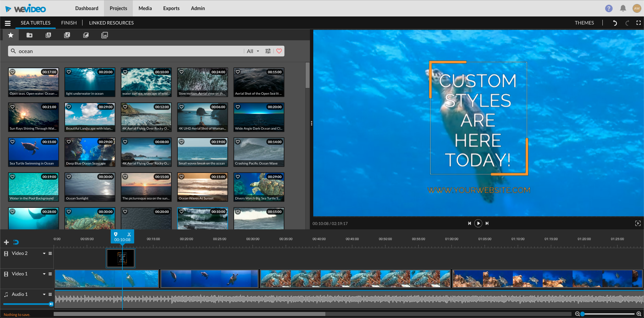The width and height of the screenshot is (644, 318).
Task: Favorite the Ocean Sunlight clip
Action: (69, 177)
